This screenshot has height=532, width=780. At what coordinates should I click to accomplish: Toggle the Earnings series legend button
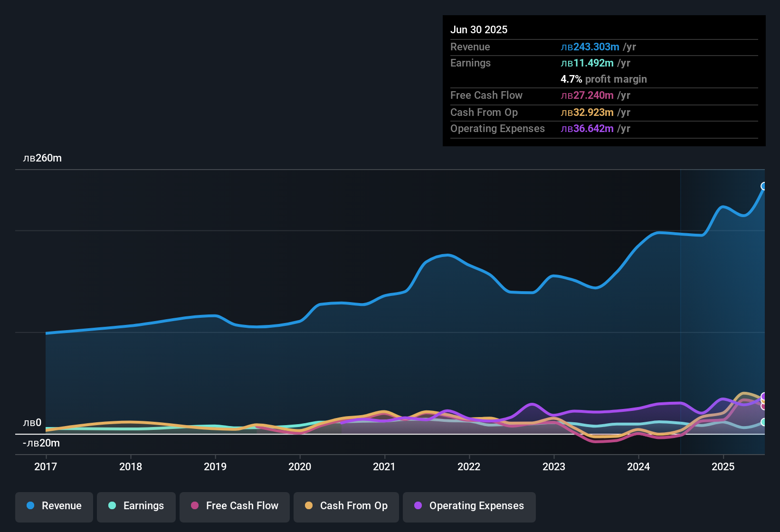[136, 506]
